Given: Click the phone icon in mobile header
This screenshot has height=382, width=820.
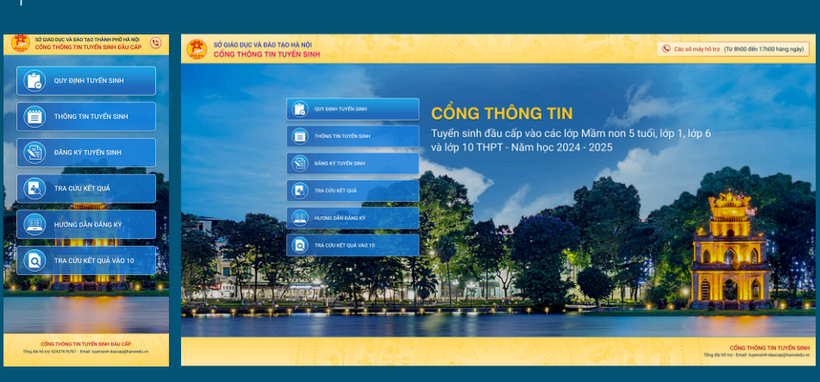Looking at the screenshot, I should pyautogui.click(x=155, y=43).
